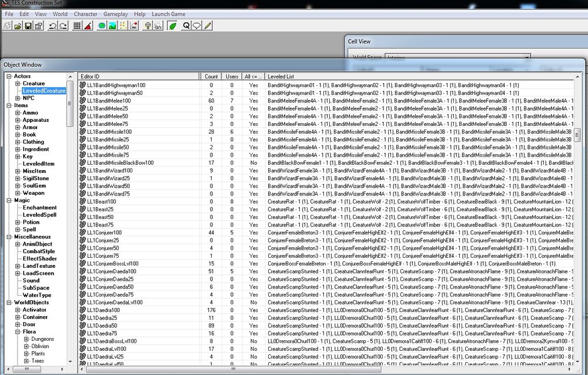Select Enchantment in the category tree

coord(40,208)
